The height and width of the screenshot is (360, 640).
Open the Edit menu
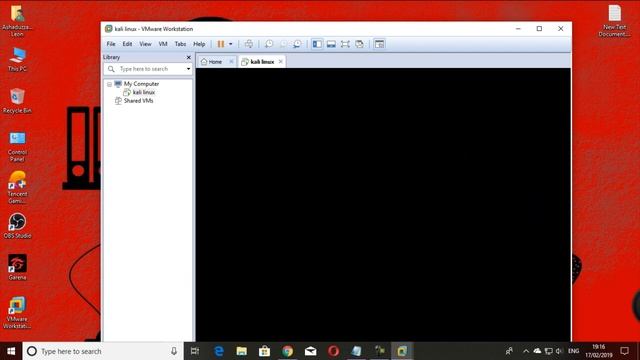pyautogui.click(x=127, y=44)
